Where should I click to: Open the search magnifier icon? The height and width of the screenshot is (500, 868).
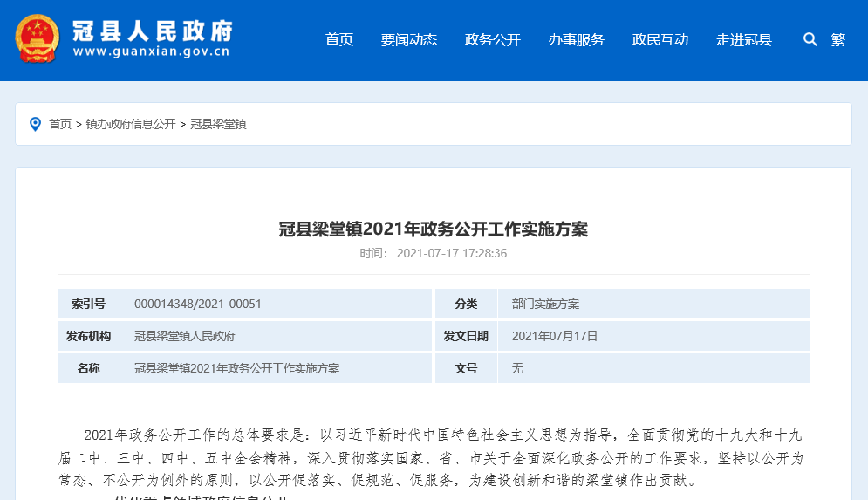(x=810, y=39)
